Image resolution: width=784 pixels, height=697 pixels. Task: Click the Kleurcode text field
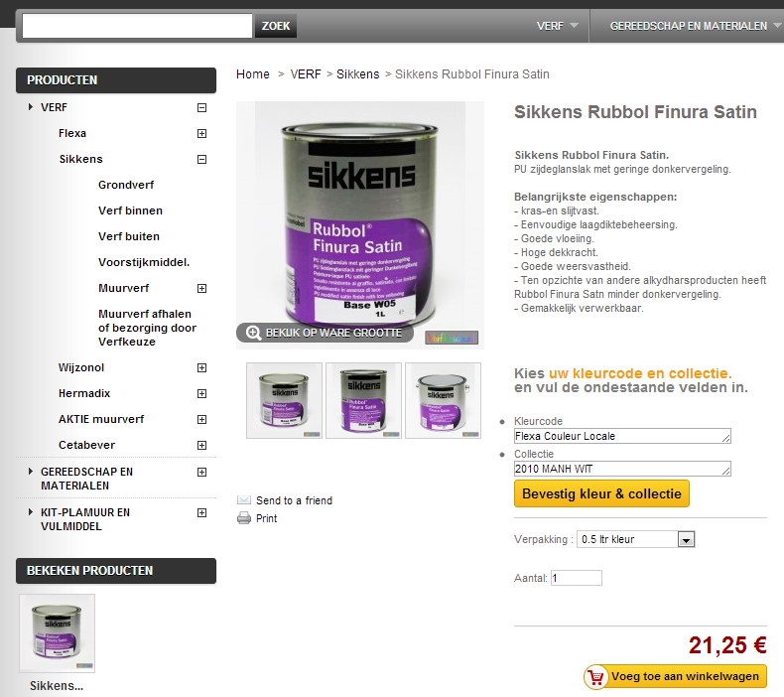(622, 436)
